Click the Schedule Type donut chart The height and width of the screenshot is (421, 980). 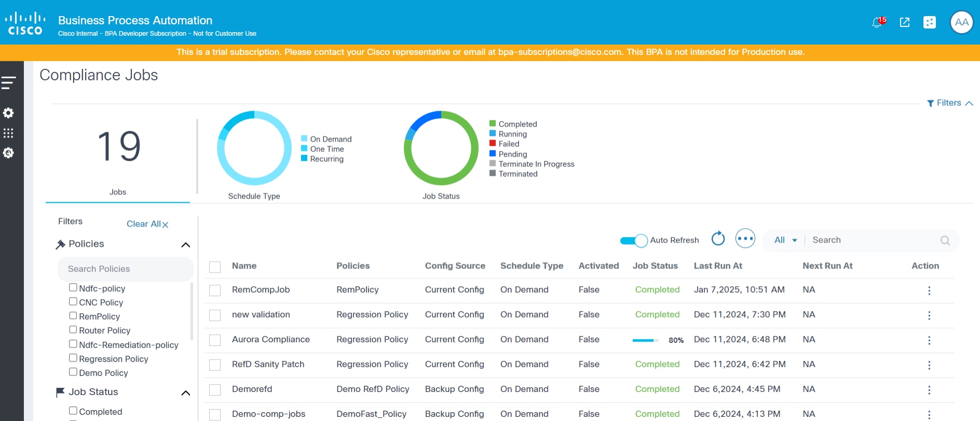click(x=254, y=148)
